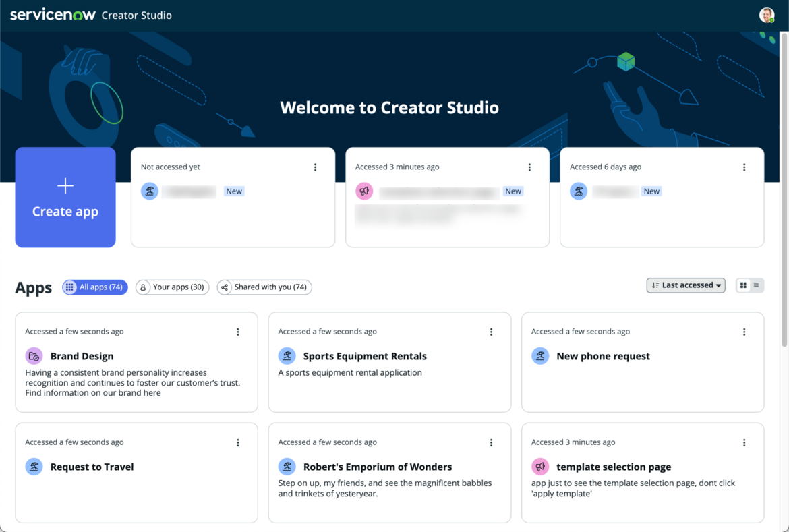Click the New badge on the Not accessed yet card

(x=234, y=191)
